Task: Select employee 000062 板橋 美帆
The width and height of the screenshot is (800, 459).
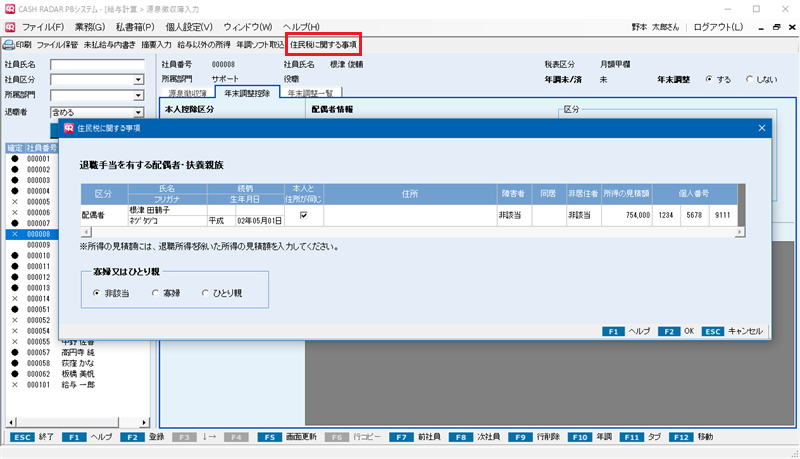Action: 78,374
